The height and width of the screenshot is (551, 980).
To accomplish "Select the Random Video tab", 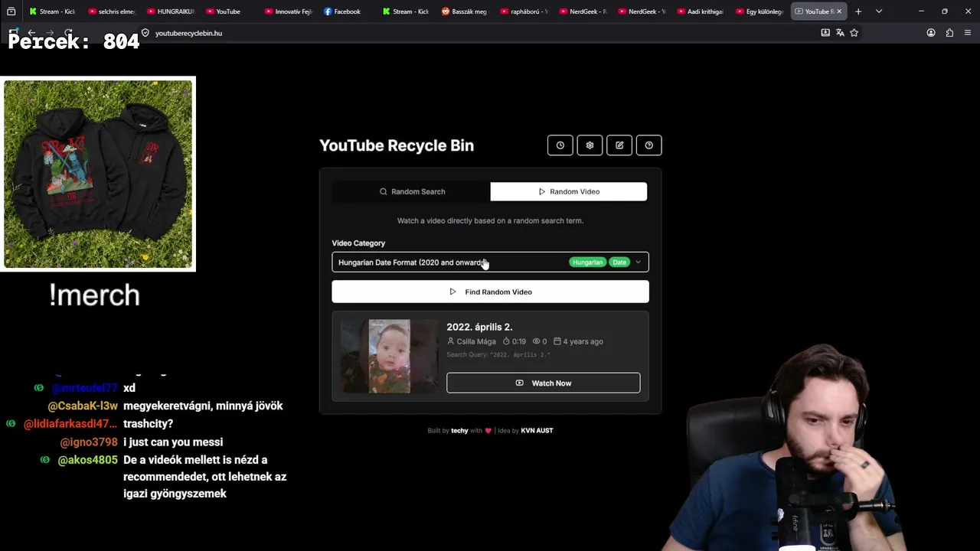I will tap(569, 191).
